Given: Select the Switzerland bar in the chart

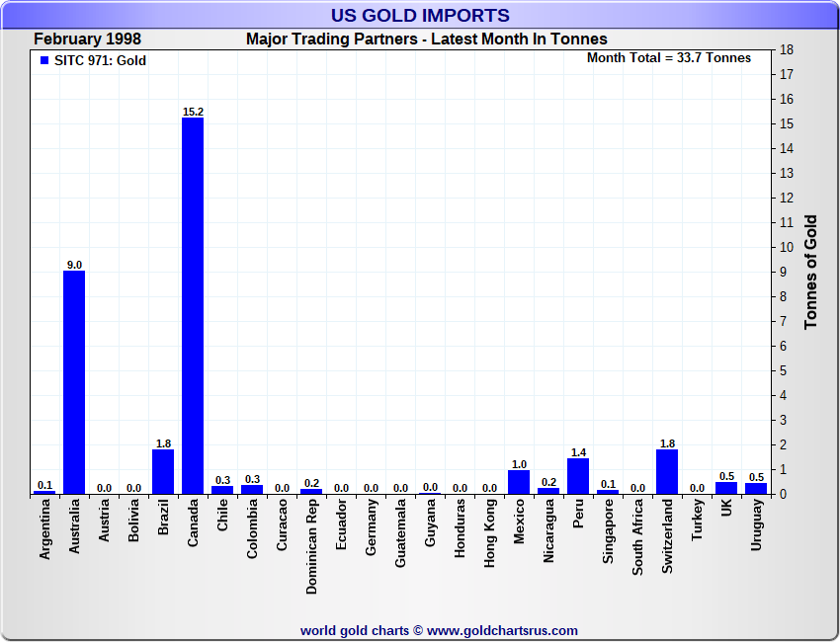Looking at the screenshot, I should [x=667, y=471].
